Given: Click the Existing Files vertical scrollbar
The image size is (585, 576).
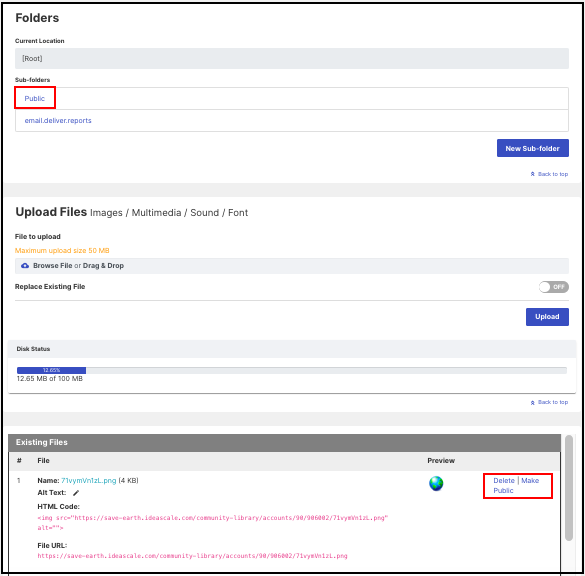Looking at the screenshot, I should 569,488.
